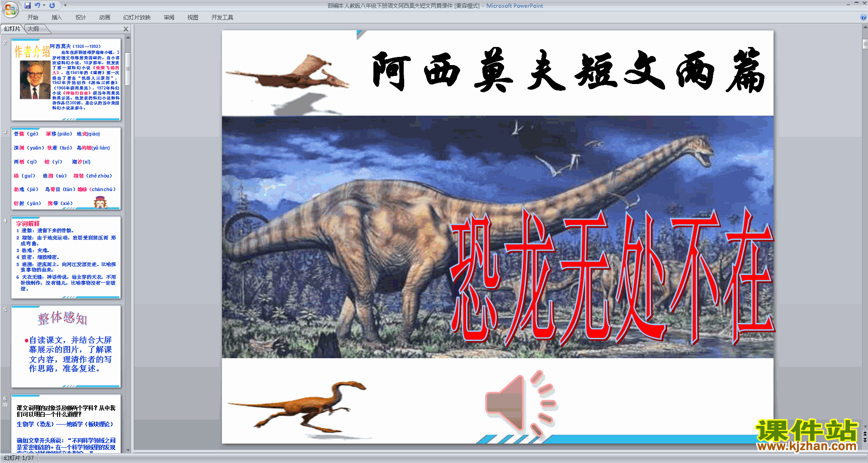Screen dimensions: 868x463
Task: Select the large sauropod landscape picture
Action: pyautogui.click(x=497, y=237)
